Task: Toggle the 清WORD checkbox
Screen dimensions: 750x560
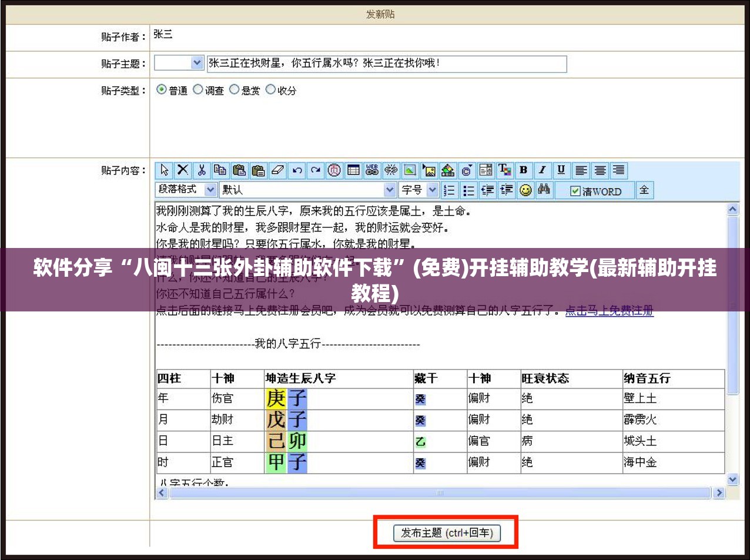Action: (575, 192)
